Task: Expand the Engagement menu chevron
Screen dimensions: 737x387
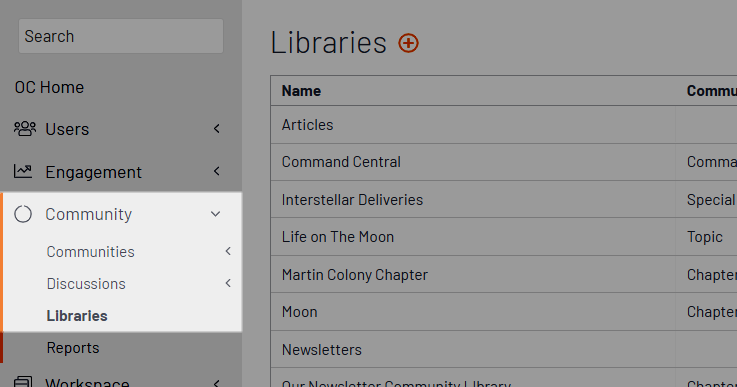Action: pyautogui.click(x=217, y=171)
